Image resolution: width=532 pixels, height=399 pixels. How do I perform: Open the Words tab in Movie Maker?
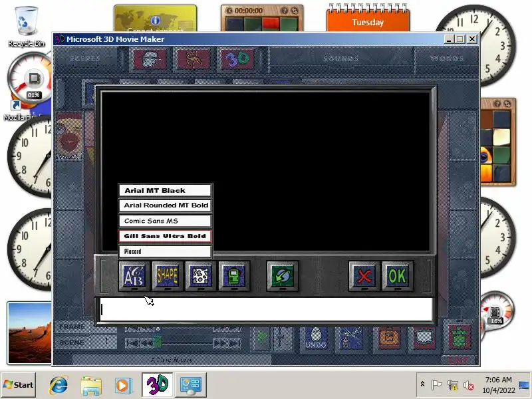446,59
